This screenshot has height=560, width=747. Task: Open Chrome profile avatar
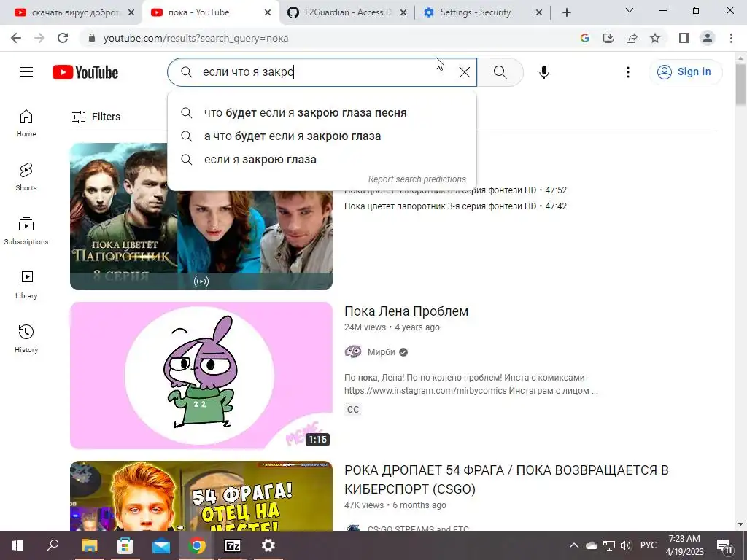[708, 38]
